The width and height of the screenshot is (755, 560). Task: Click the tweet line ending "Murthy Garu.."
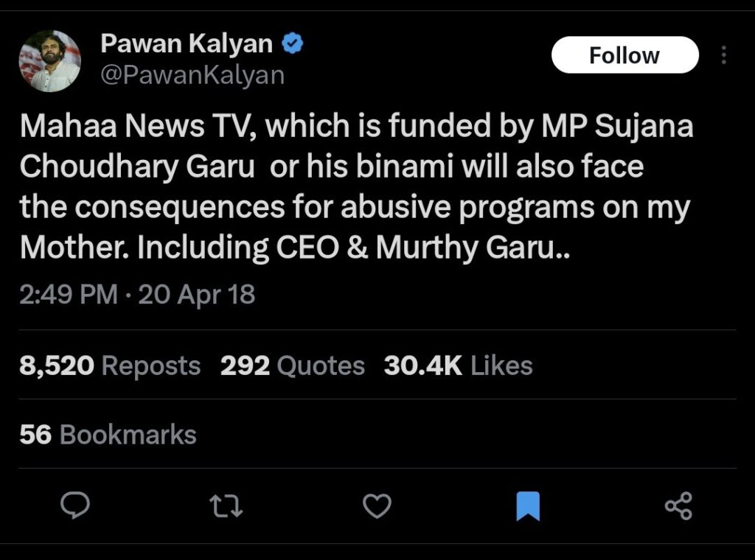[x=296, y=249]
